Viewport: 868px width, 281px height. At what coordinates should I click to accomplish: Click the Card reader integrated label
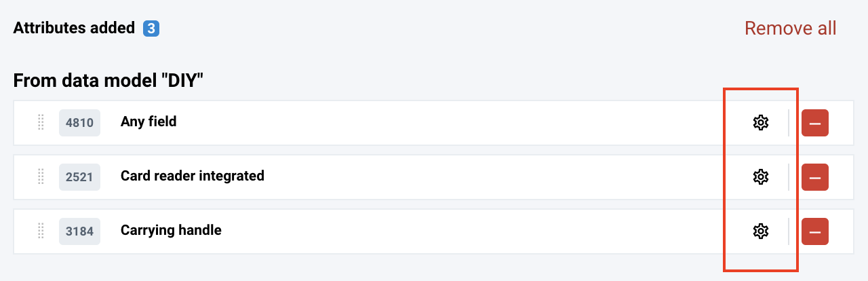click(192, 176)
